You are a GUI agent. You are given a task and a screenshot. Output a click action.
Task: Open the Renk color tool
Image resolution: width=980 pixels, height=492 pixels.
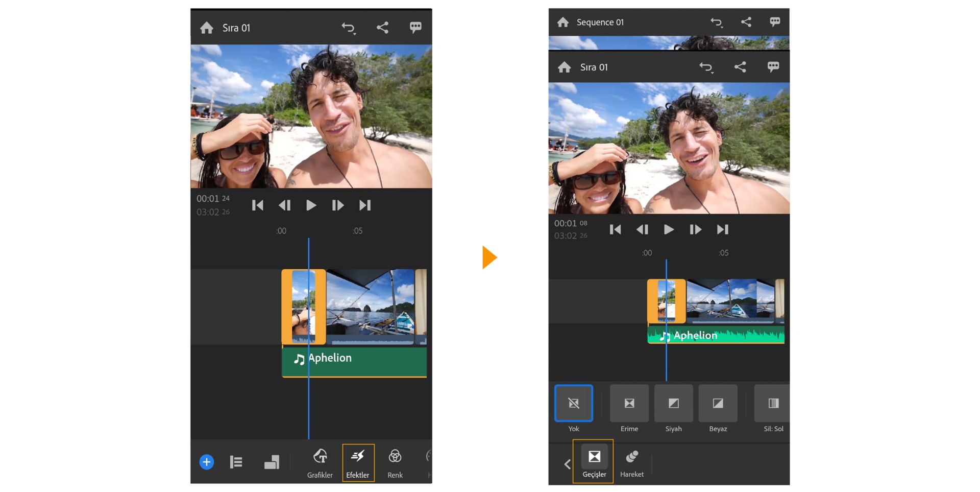[x=395, y=463]
